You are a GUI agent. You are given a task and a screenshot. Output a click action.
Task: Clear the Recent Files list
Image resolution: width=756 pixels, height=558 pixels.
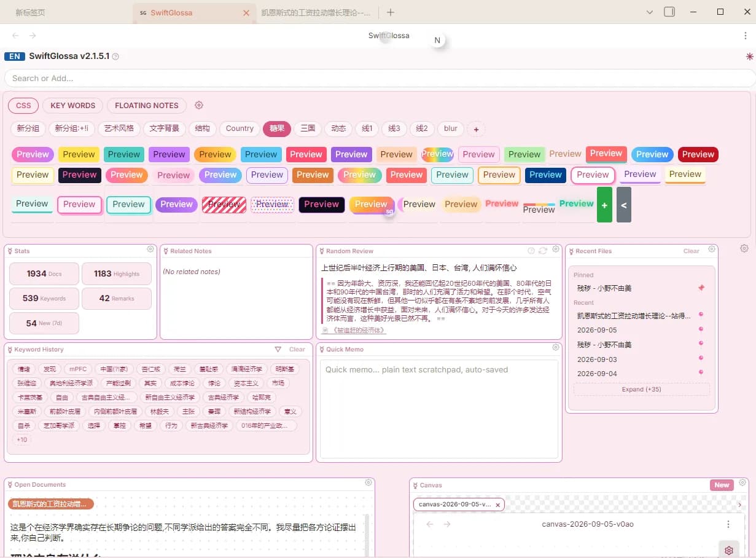[x=692, y=251]
